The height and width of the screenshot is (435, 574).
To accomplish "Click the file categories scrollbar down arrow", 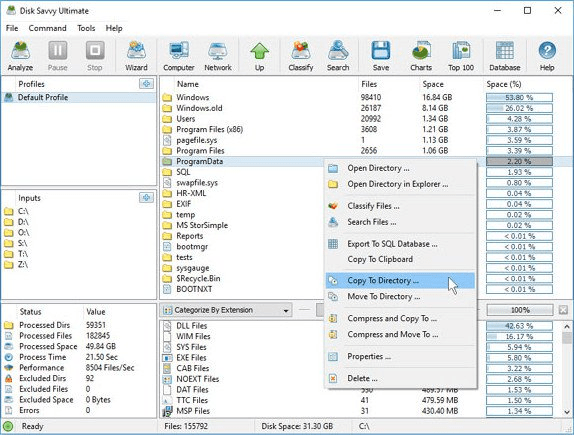I will coord(567,412).
